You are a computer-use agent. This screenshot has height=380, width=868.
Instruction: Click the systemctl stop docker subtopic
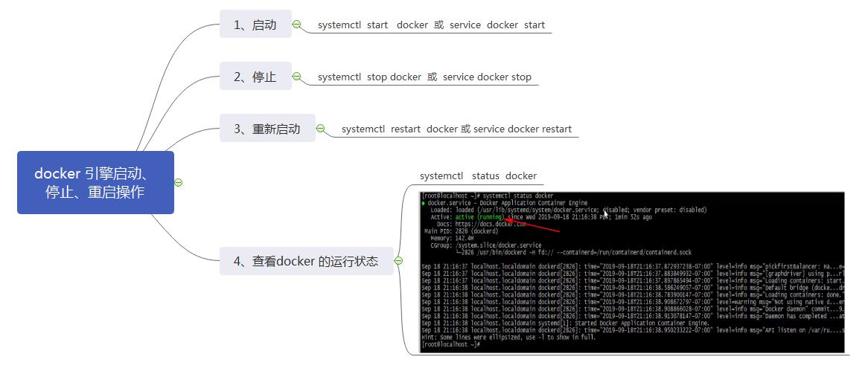click(x=424, y=77)
